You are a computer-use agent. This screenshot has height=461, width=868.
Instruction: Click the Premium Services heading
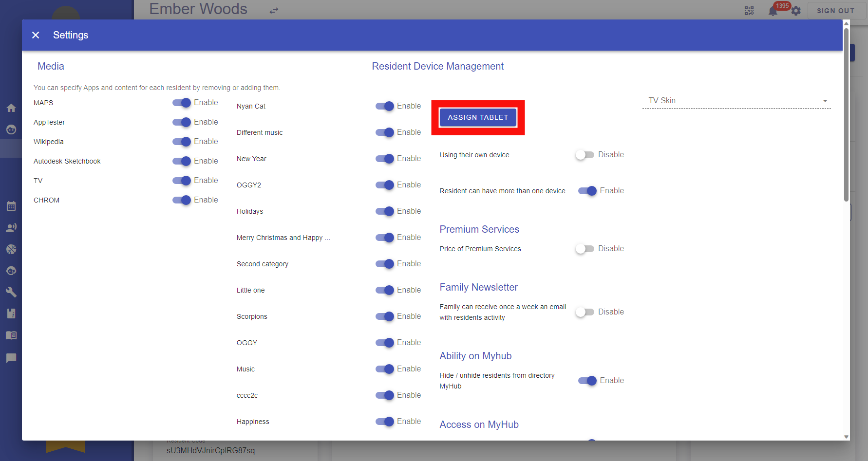click(x=479, y=229)
